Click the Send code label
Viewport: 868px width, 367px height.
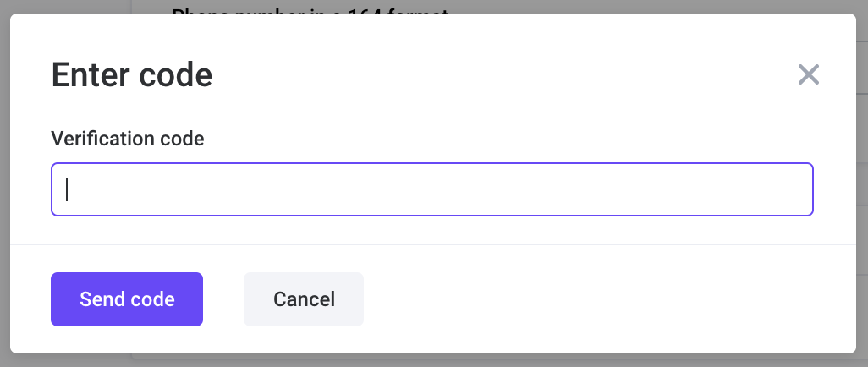click(127, 299)
